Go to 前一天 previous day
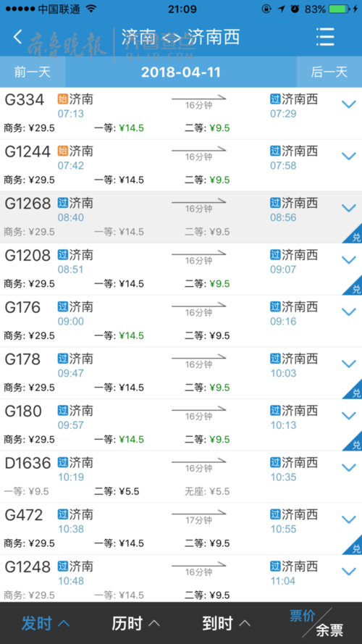 [33, 72]
